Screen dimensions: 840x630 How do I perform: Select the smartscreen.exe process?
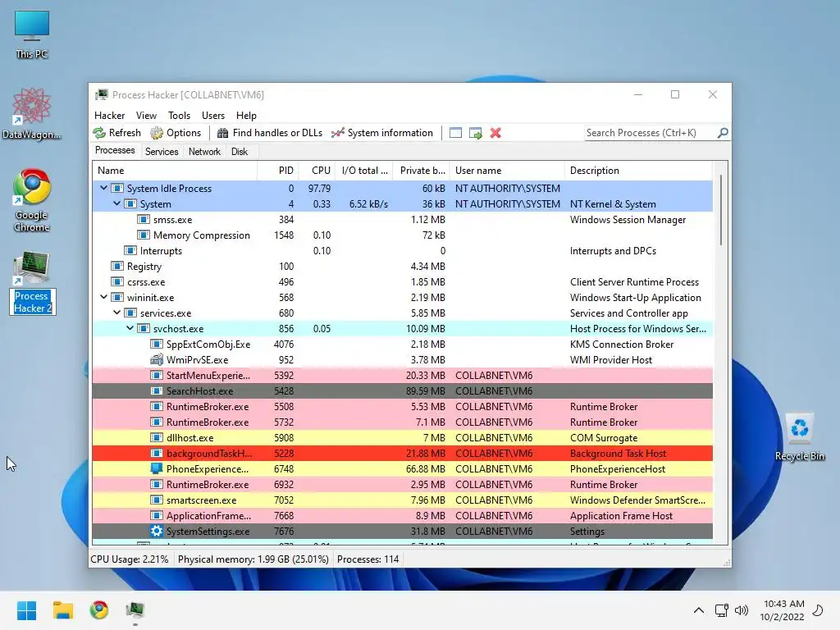pos(402,500)
